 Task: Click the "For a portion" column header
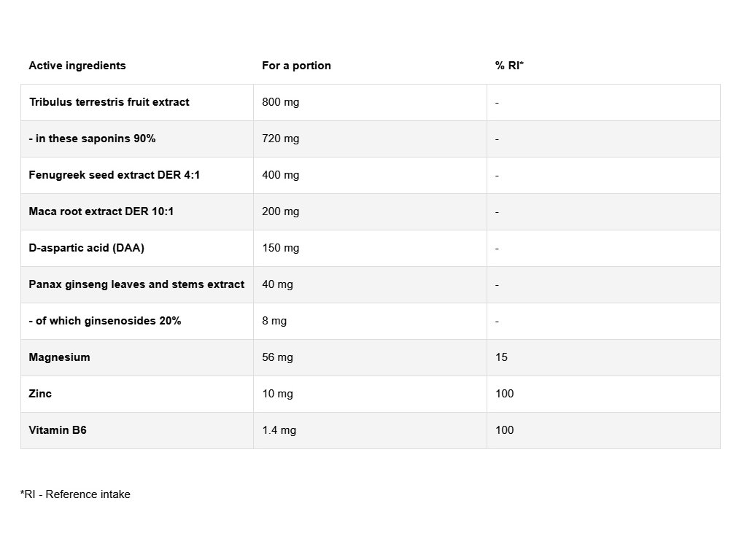[x=296, y=66]
